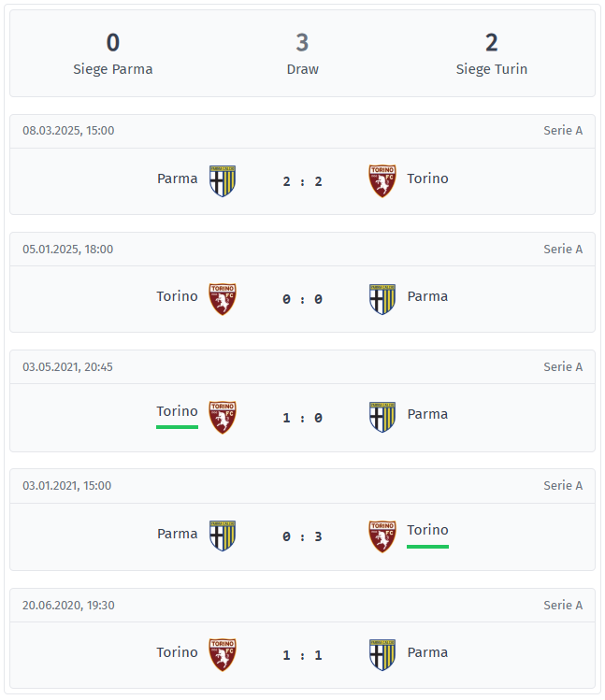Click Parma team name in 20.06.2020 match
The image size is (605, 700).
pyautogui.click(x=427, y=652)
